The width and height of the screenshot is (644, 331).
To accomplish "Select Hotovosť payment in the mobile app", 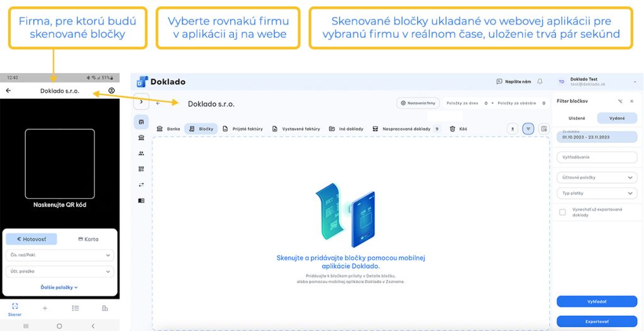I will [x=31, y=239].
